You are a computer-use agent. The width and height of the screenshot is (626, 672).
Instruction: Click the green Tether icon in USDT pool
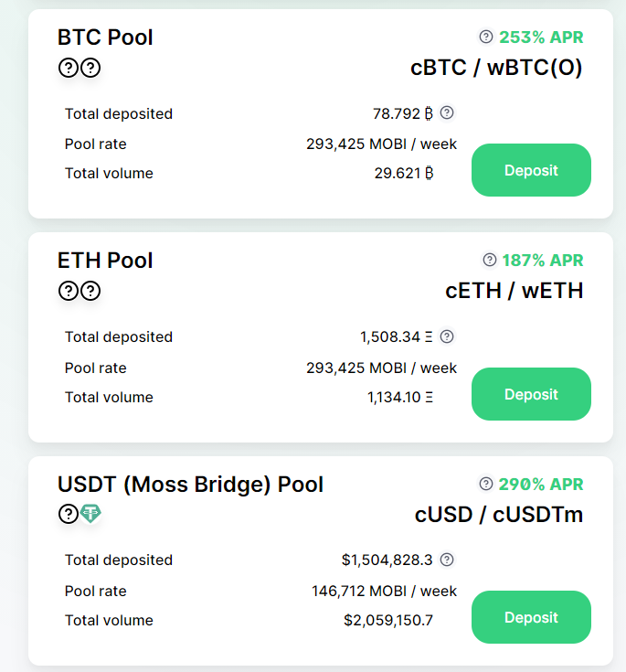pyautogui.click(x=90, y=514)
